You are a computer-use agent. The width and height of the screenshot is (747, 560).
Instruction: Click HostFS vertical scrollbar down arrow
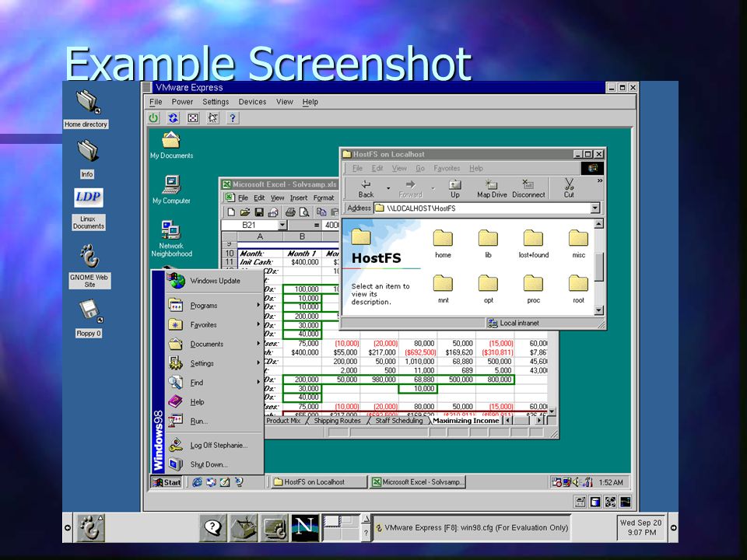point(599,310)
